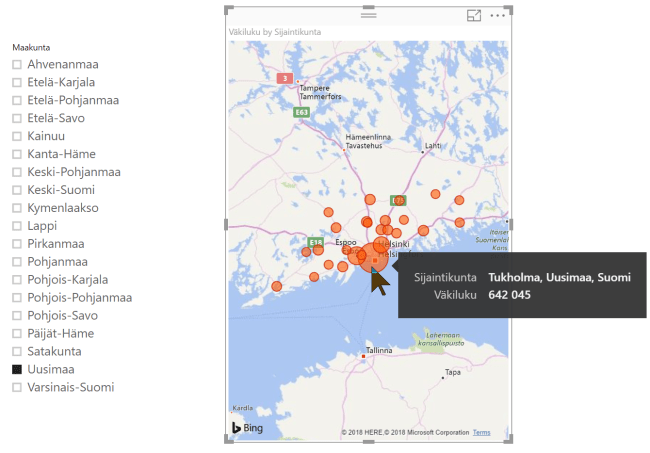Open the Terms link on the map
This screenshot has width=650, height=453.
482,432
